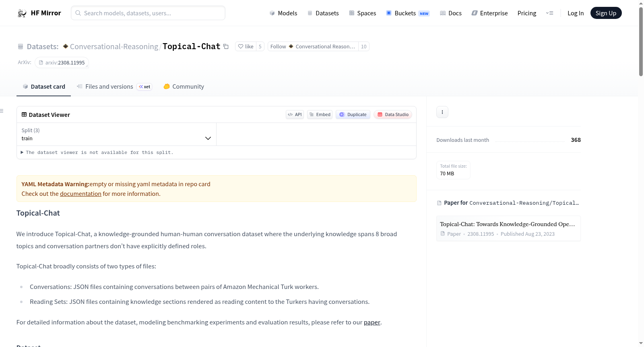Click the Conversational-Reasoning organization avatar icon
Image resolution: width=644 pixels, height=347 pixels.
coord(66,46)
